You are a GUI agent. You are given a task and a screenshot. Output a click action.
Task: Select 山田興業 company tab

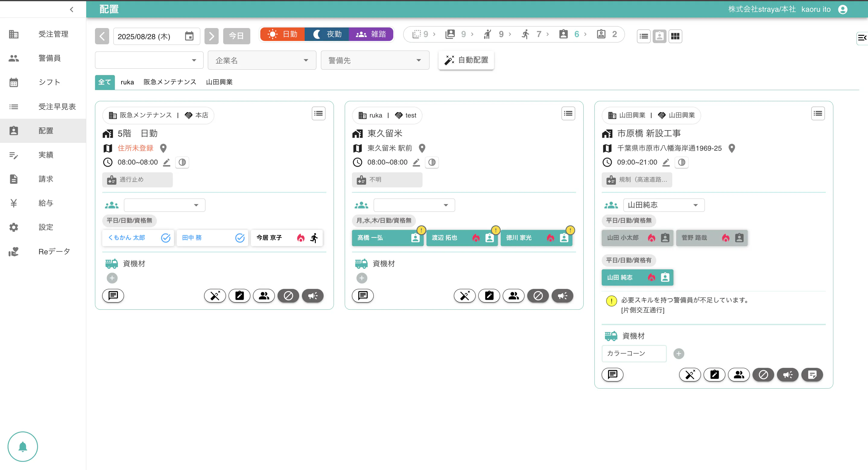[x=219, y=82]
